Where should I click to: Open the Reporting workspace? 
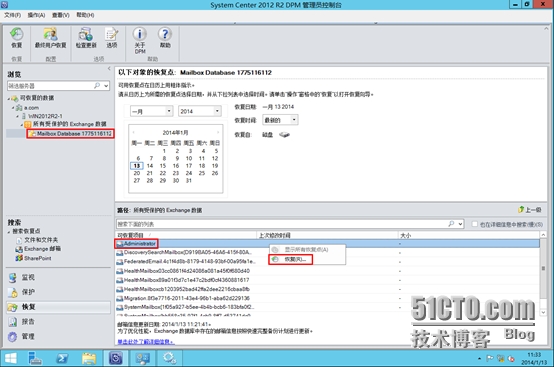click(x=58, y=321)
